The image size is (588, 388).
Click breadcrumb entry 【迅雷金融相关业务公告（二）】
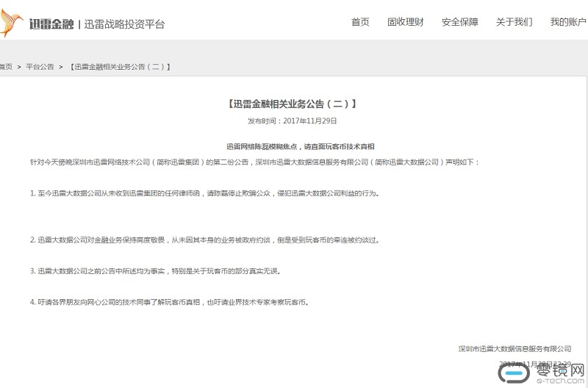pyautogui.click(x=120, y=67)
